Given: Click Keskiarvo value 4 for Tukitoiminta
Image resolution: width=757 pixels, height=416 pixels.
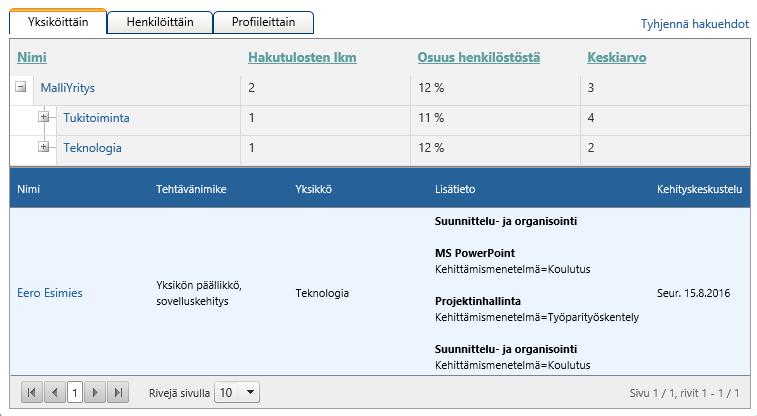Looking at the screenshot, I should [590, 118].
